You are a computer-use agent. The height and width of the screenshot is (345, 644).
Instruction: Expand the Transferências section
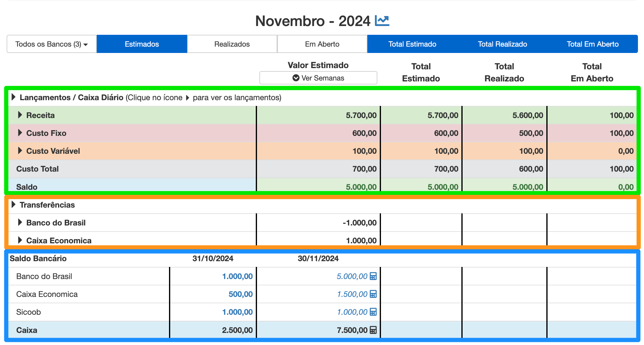pyautogui.click(x=13, y=205)
